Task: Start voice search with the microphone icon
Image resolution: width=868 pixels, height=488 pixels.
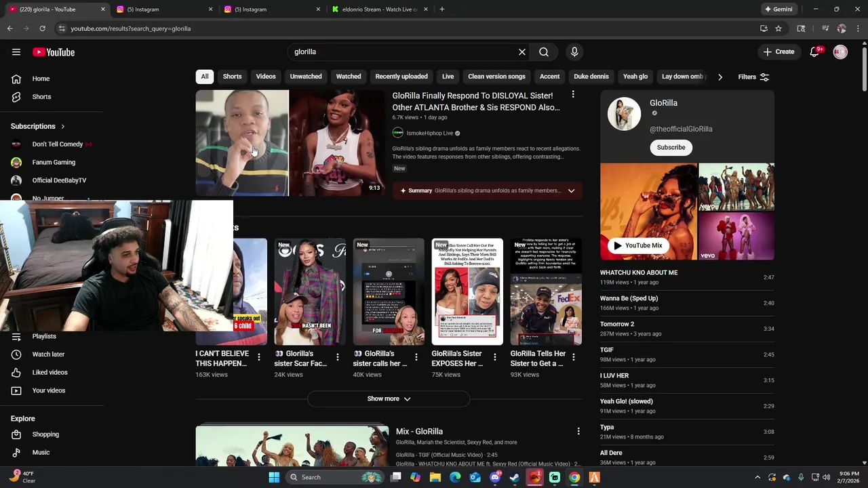Action: (574, 52)
